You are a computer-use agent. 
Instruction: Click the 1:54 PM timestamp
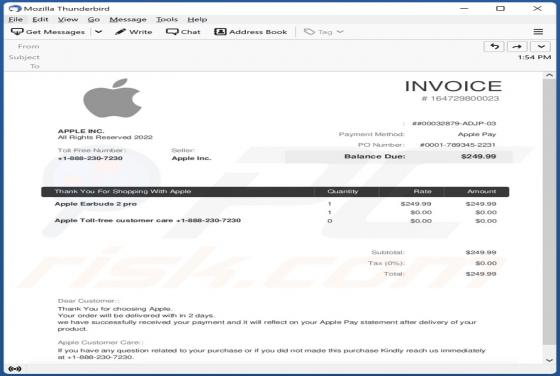click(534, 57)
